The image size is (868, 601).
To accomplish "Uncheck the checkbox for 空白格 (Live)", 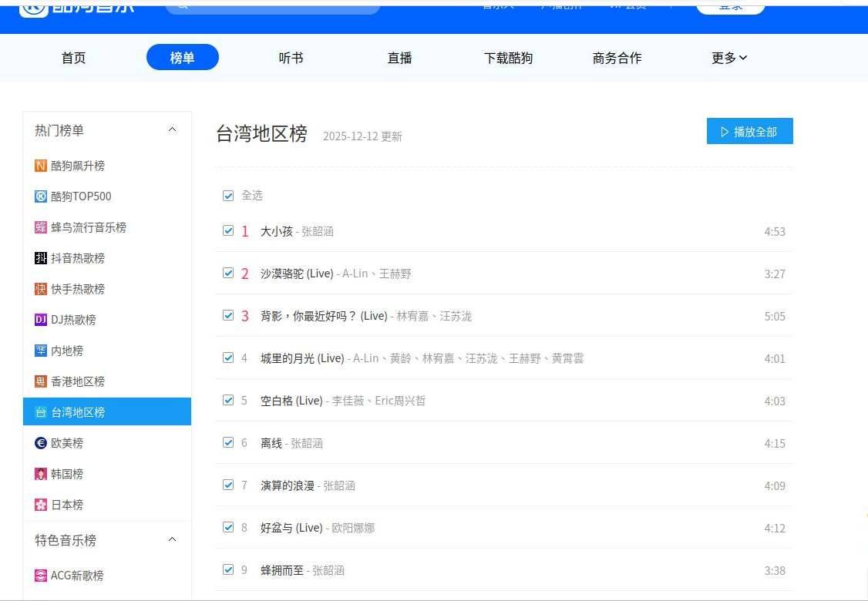I will point(228,400).
